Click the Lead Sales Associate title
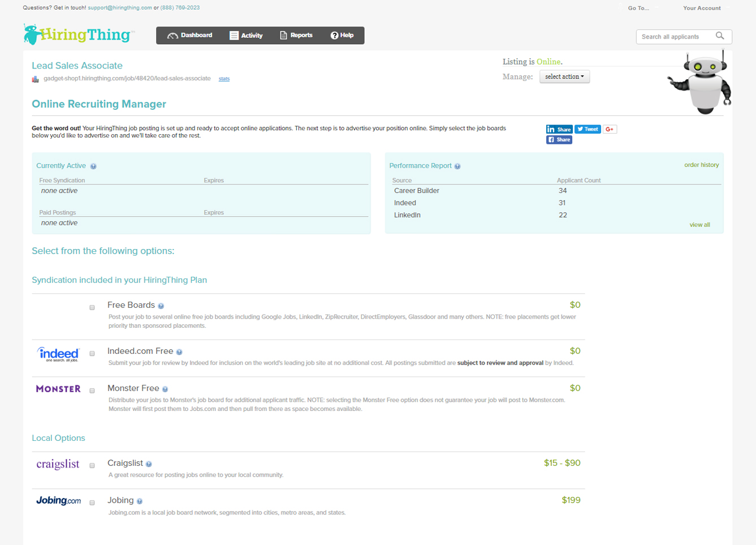The width and height of the screenshot is (756, 545). [x=77, y=66]
